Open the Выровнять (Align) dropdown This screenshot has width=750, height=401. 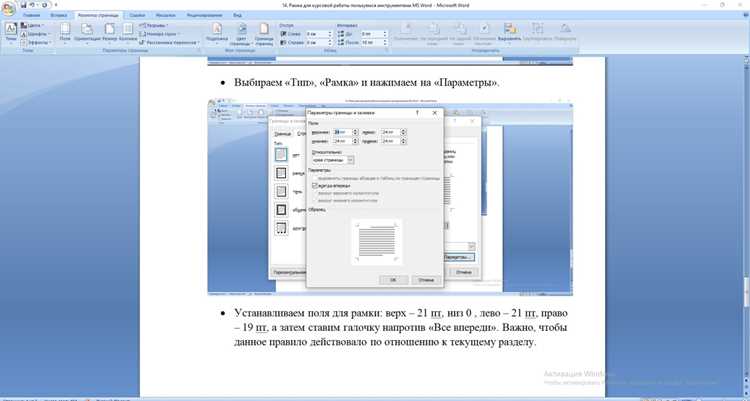509,33
